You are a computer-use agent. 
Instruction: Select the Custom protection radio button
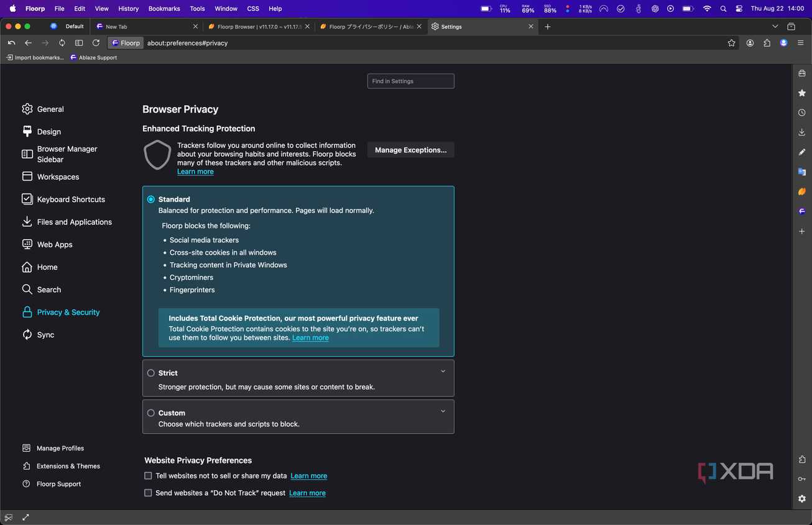pyautogui.click(x=151, y=413)
